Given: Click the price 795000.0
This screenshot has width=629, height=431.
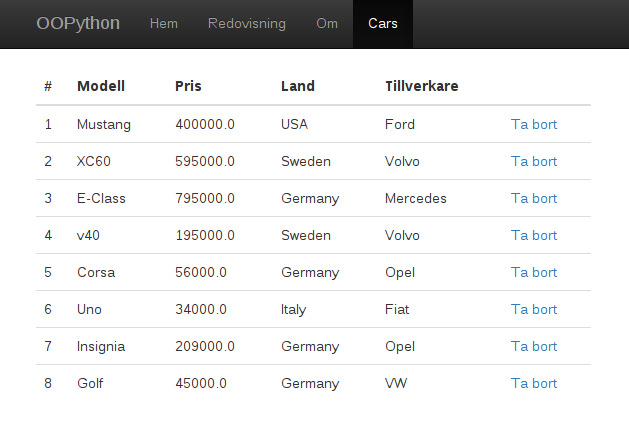Looking at the screenshot, I should pos(205,198).
